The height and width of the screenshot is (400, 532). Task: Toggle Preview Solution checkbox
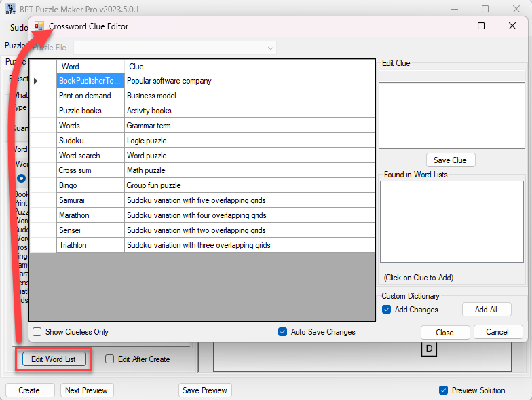[x=443, y=390]
